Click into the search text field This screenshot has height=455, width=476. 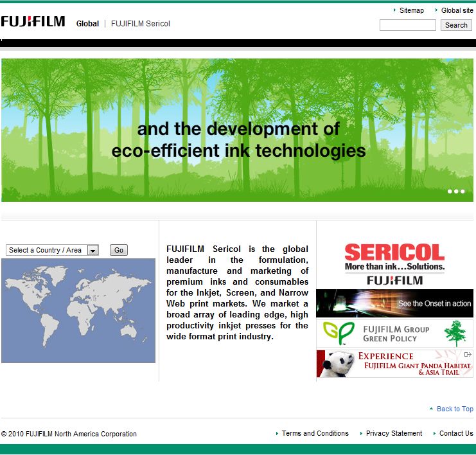coord(407,25)
